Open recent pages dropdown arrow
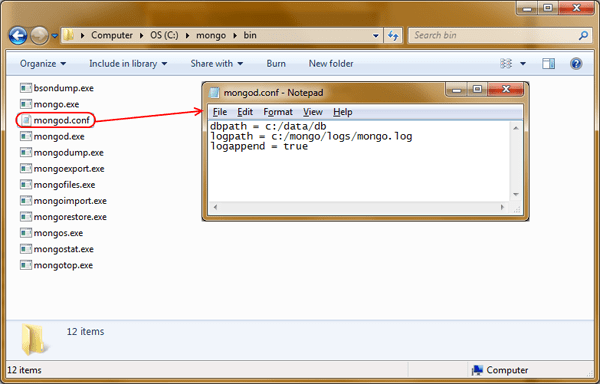Screen dimensions: 600x384 pos(54,36)
